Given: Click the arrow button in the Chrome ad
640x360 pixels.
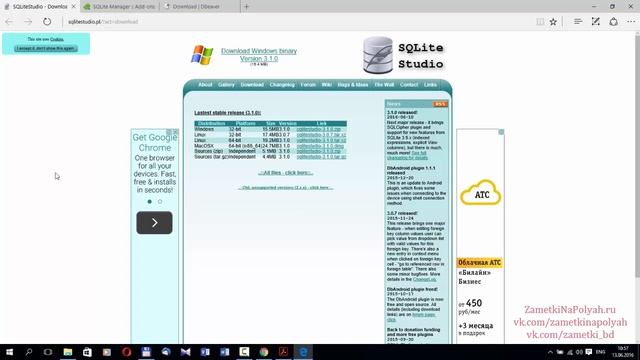Looking at the screenshot, I should pyautogui.click(x=154, y=222).
